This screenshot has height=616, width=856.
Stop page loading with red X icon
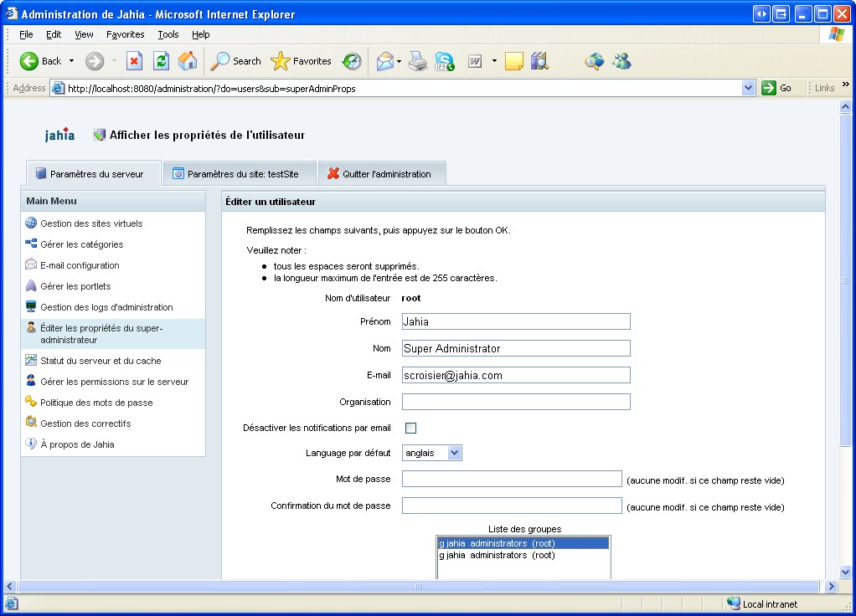[134, 61]
